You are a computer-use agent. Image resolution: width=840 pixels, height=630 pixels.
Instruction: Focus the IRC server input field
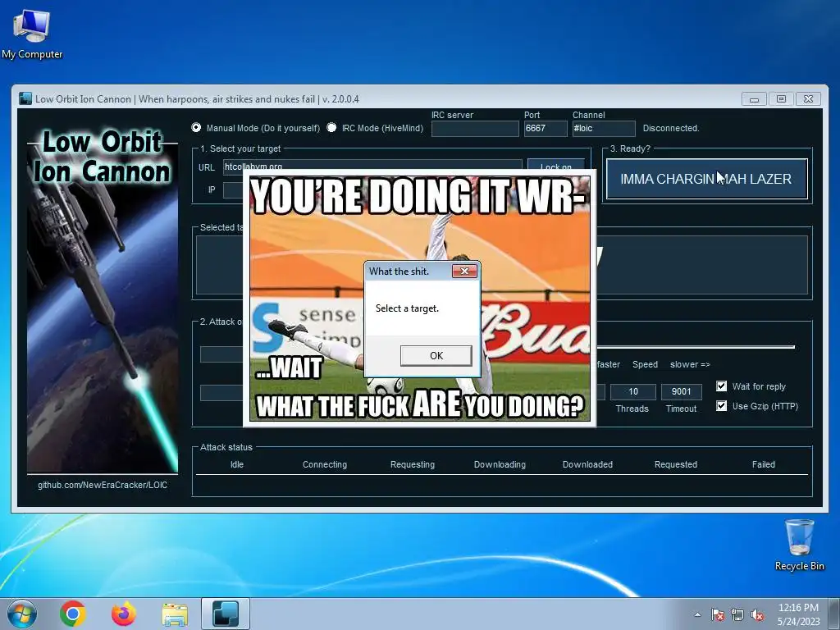[475, 129]
